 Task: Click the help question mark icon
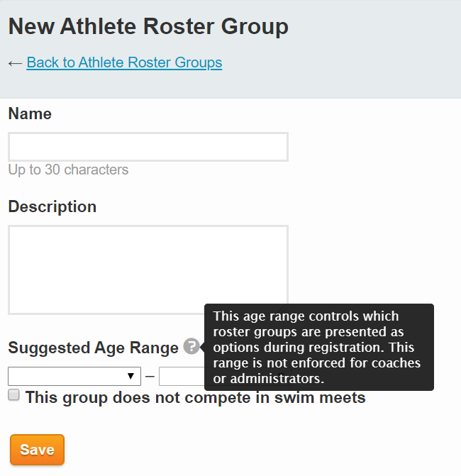191,346
